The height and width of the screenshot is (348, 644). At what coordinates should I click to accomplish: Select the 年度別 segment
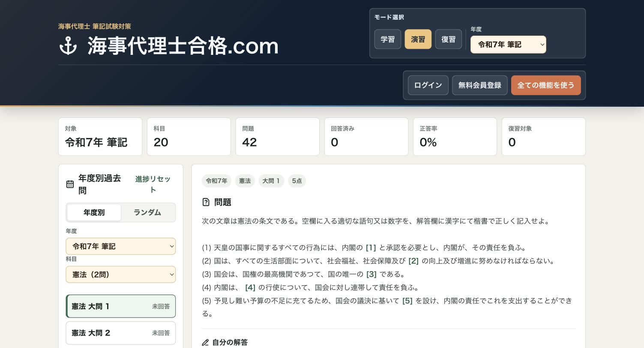[94, 213]
